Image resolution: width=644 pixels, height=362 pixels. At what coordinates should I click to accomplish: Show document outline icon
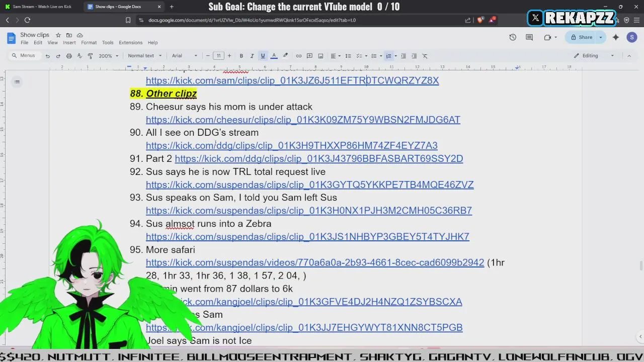click(17, 81)
